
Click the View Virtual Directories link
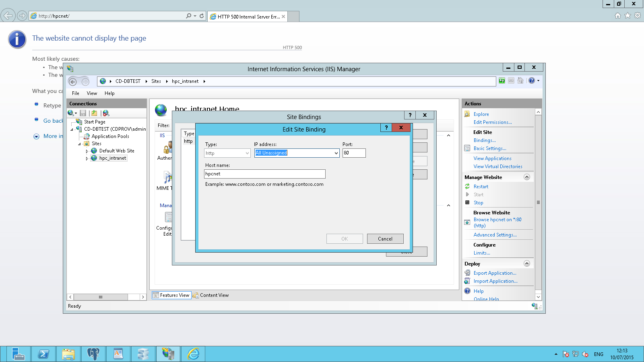click(x=498, y=167)
